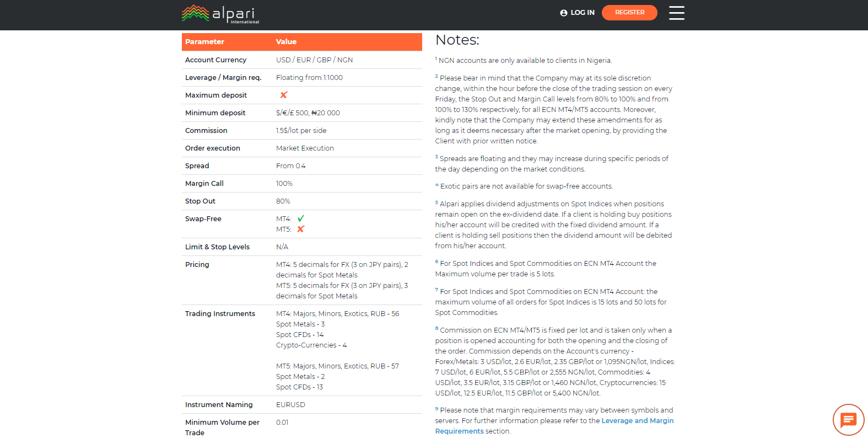Open the live chat bubble
The height and width of the screenshot is (438, 868).
tap(848, 420)
